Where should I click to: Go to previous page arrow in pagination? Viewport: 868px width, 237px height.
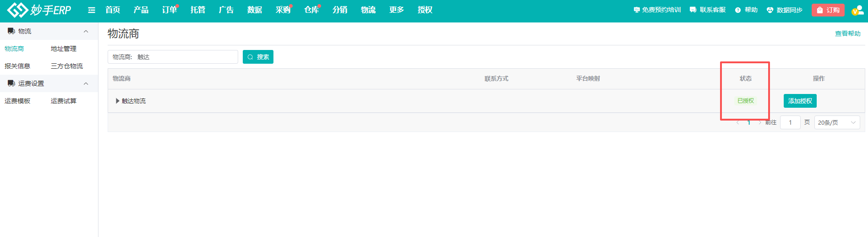(737, 122)
